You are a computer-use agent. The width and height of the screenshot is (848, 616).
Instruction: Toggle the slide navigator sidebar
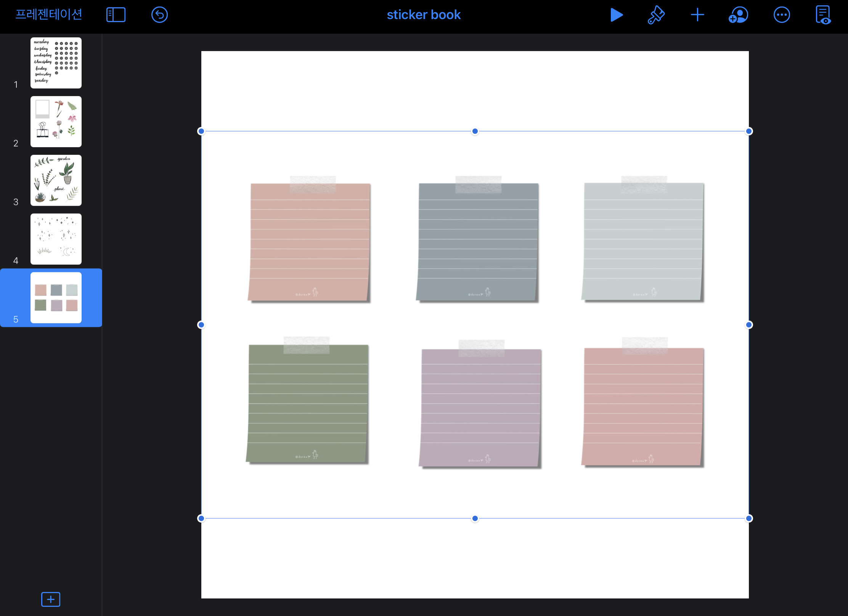pyautogui.click(x=116, y=15)
